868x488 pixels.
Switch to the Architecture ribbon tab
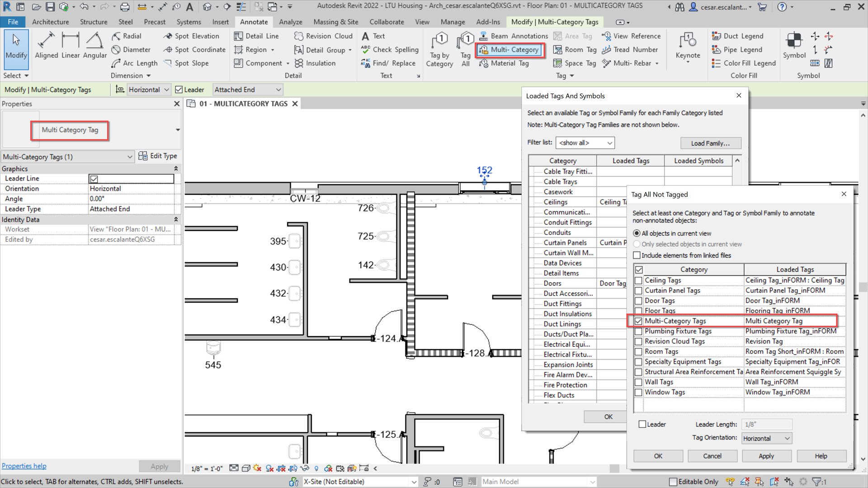pos(50,22)
